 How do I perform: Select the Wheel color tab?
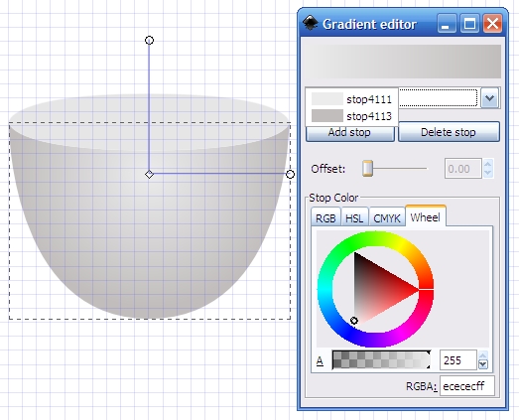(x=426, y=217)
